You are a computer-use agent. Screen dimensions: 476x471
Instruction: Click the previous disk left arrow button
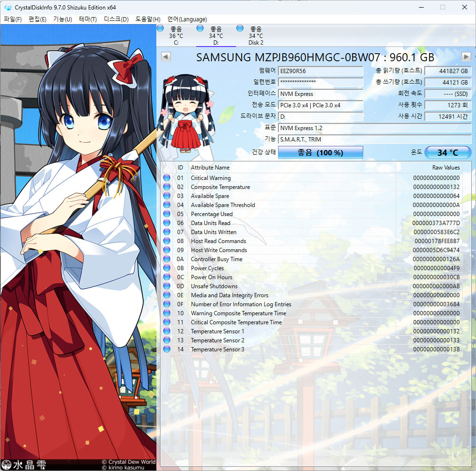click(x=166, y=57)
